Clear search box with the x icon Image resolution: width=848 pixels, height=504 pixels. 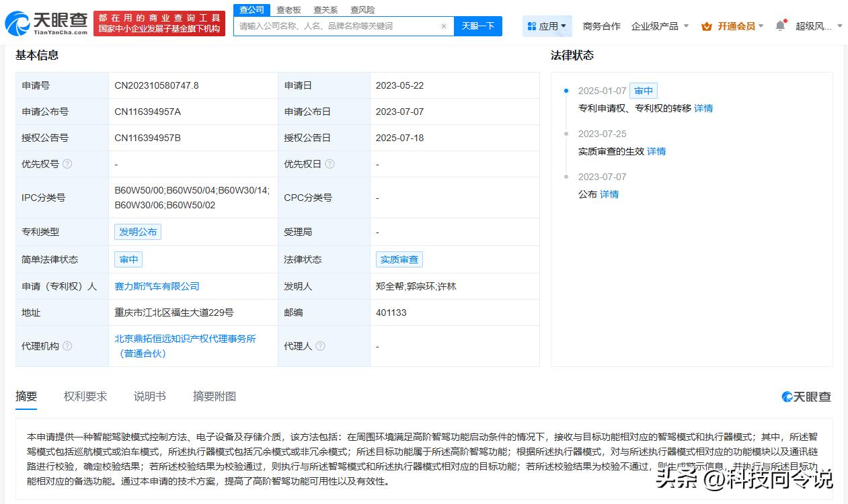[444, 26]
